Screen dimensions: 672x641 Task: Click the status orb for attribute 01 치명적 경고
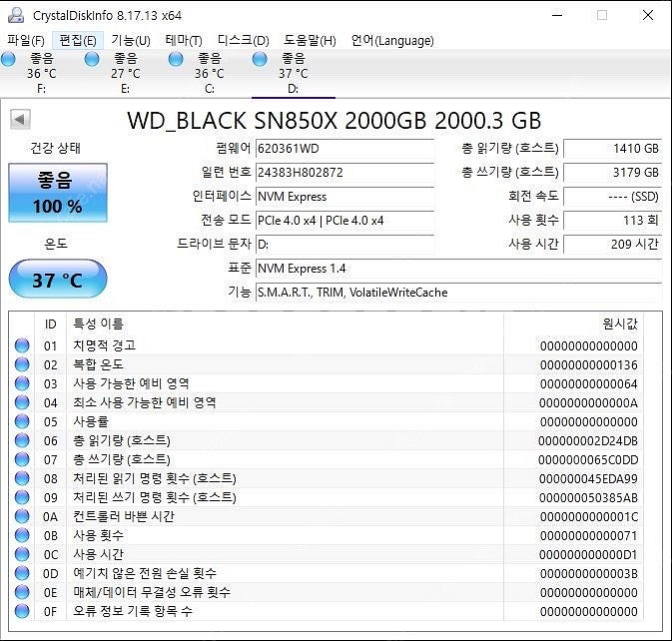pos(22,345)
